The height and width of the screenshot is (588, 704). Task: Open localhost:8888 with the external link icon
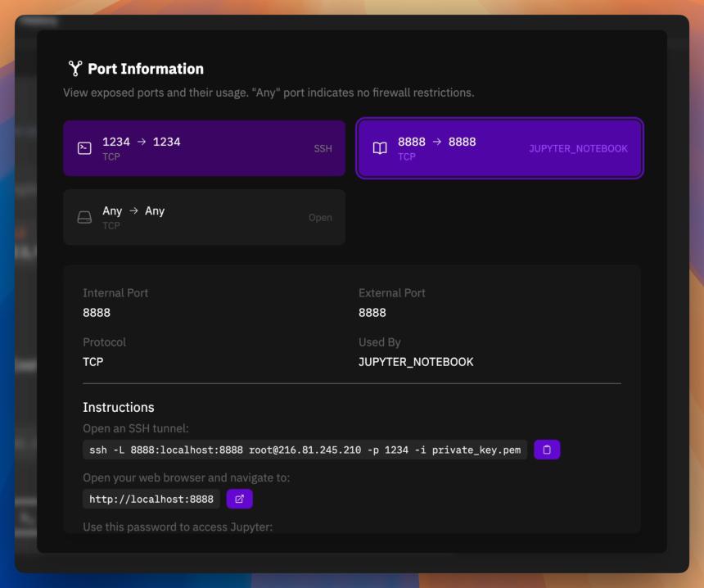point(239,499)
